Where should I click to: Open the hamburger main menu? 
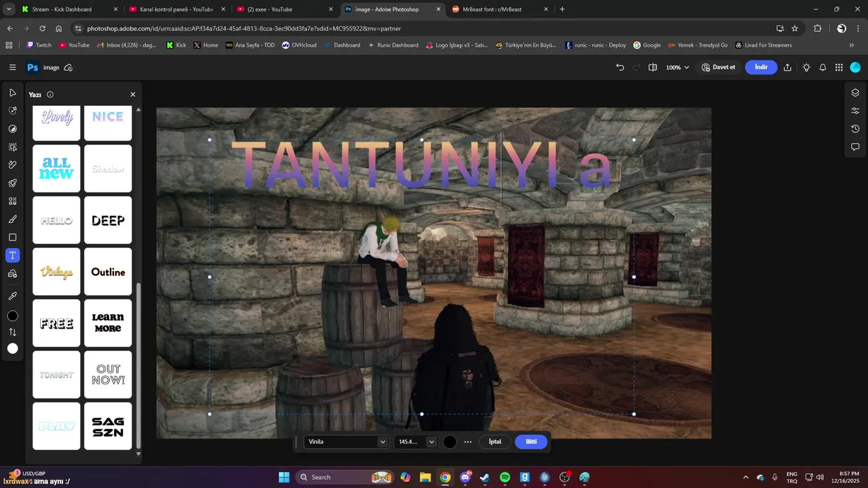point(12,67)
